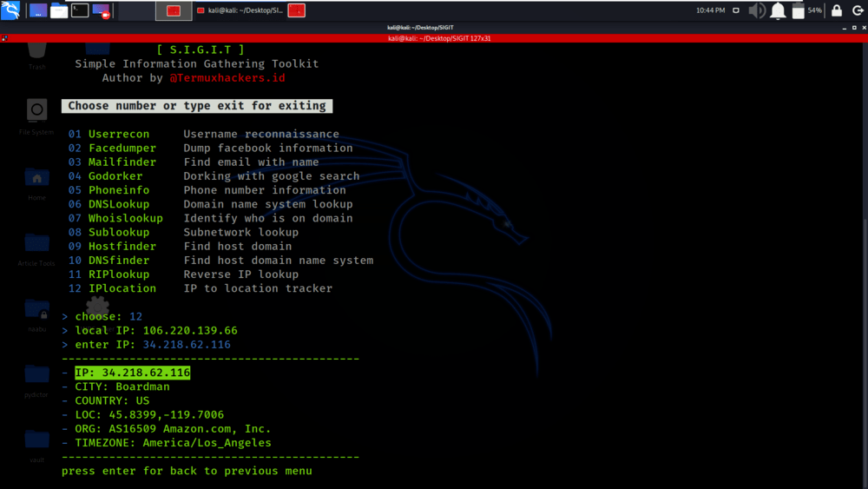Lock the screen with padlock icon

(x=837, y=10)
